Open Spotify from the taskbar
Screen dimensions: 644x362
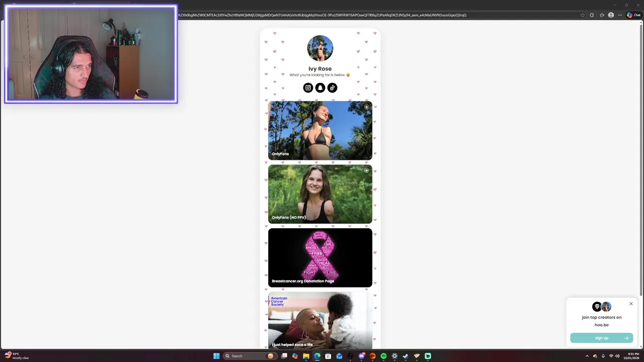pyautogui.click(x=383, y=356)
